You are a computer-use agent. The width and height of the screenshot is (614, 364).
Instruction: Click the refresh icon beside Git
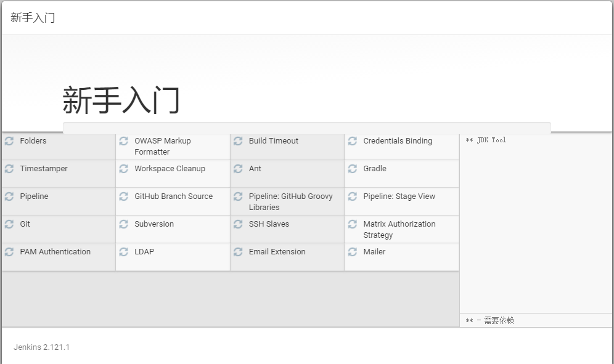click(9, 224)
